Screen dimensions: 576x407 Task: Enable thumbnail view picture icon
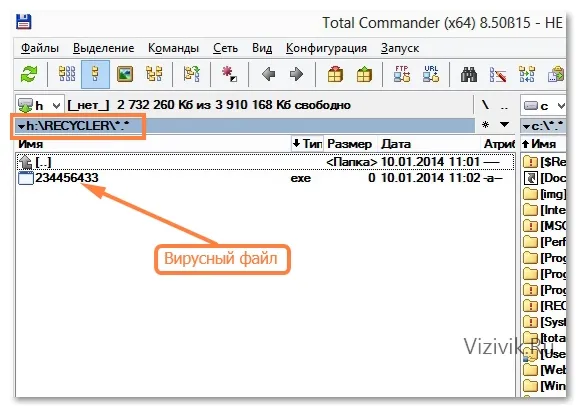[125, 75]
